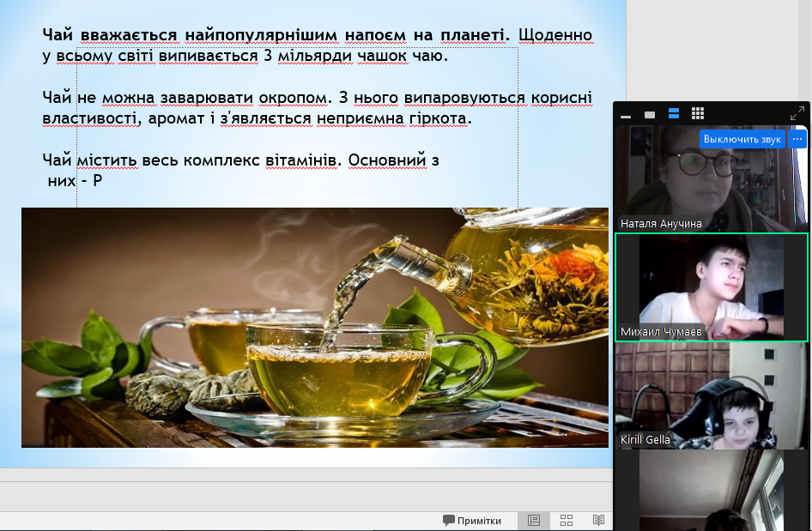The width and height of the screenshot is (812, 531).
Task: Select the tea pouring picture on slide
Action: pyautogui.click(x=315, y=328)
